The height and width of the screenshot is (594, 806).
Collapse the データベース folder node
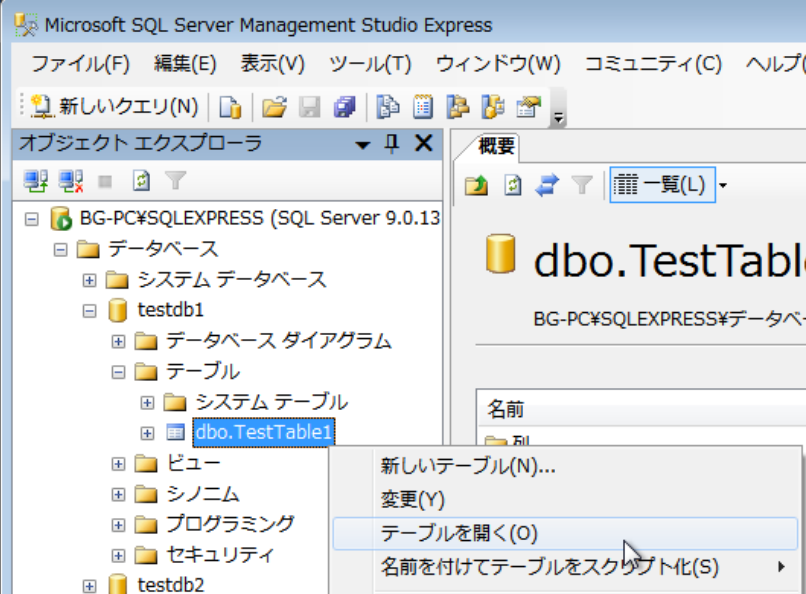coord(61,250)
